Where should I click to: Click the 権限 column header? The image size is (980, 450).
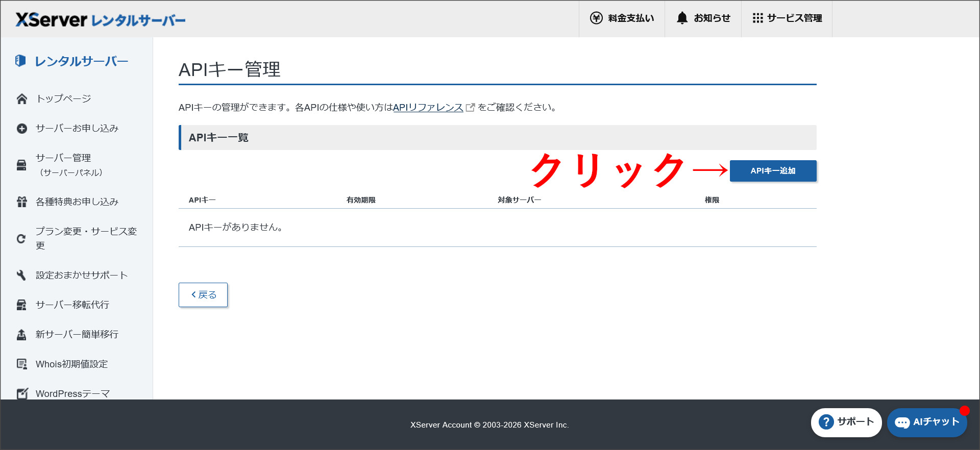click(712, 200)
